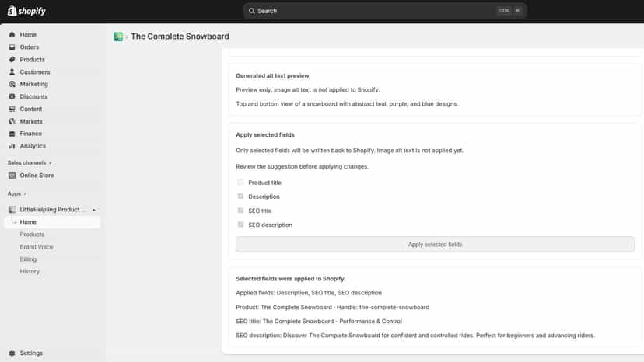Viewport: 644px width, 362px height.
Task: Click The Complete Snowboard page title
Action: [x=180, y=37]
